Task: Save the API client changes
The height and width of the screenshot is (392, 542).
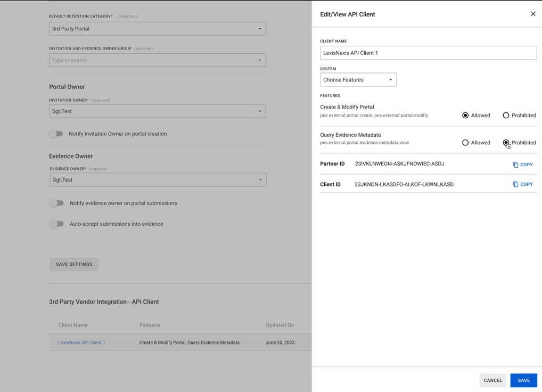Action: (x=523, y=380)
